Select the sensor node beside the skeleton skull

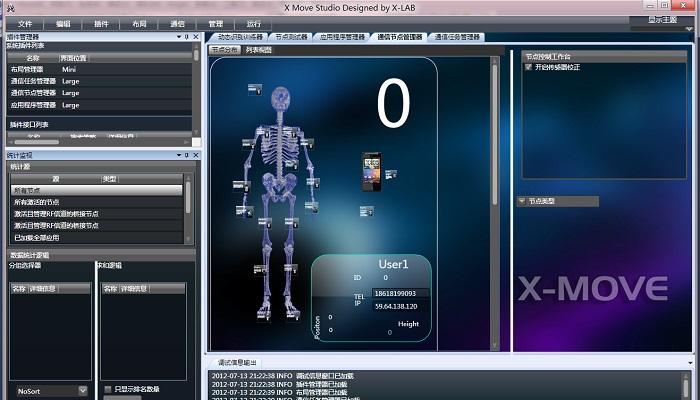click(255, 89)
